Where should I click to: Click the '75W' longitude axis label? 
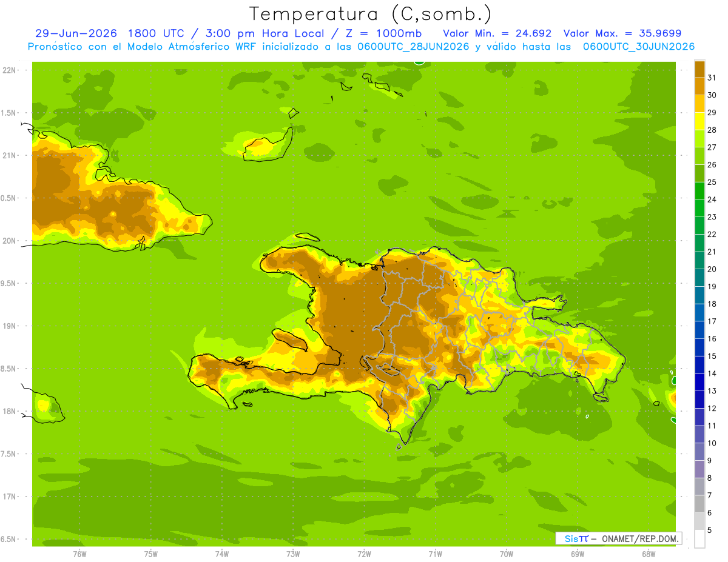pos(150,554)
